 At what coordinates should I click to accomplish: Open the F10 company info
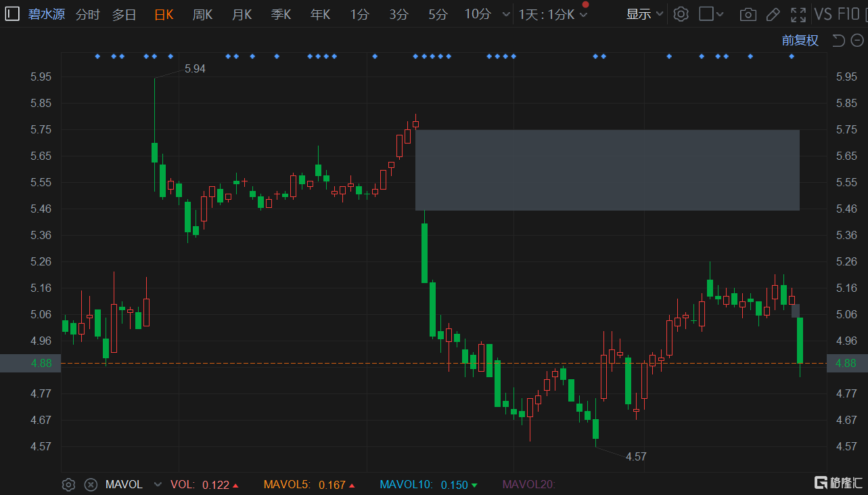click(849, 14)
